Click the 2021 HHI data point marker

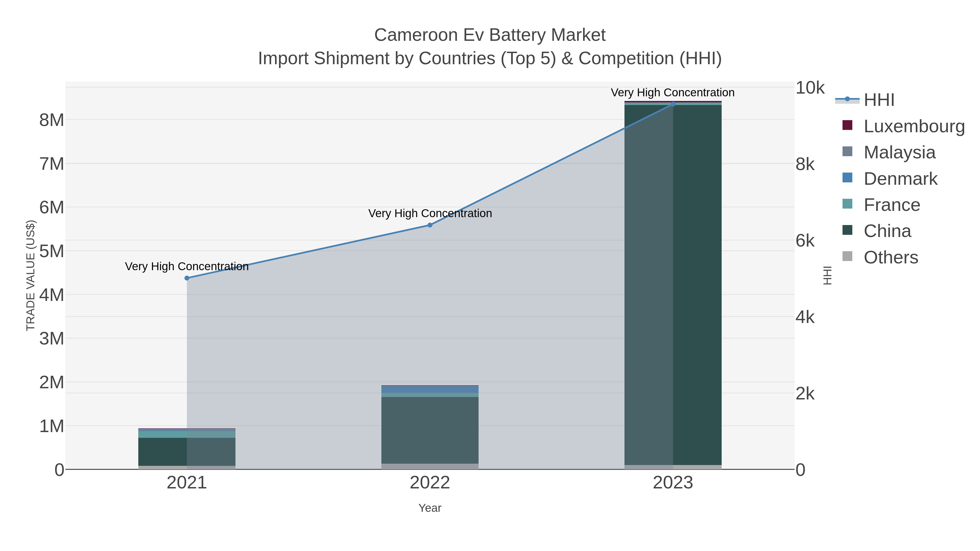187,278
